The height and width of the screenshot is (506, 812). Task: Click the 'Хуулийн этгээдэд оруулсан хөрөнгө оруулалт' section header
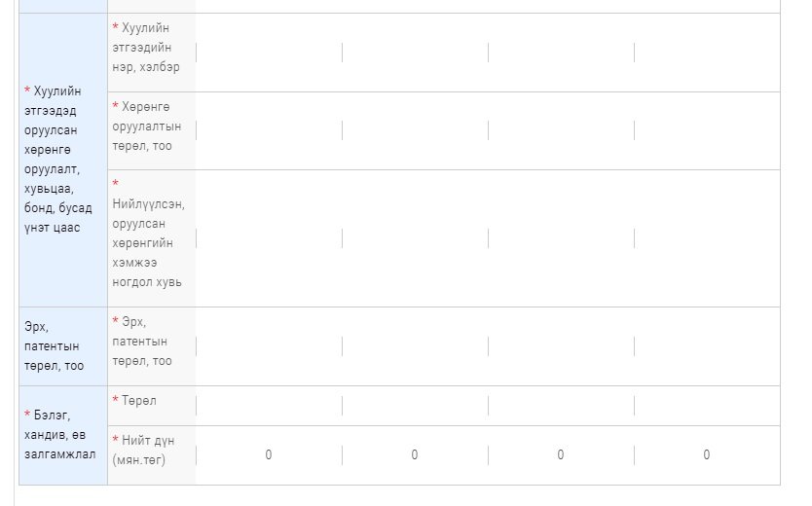(x=62, y=160)
